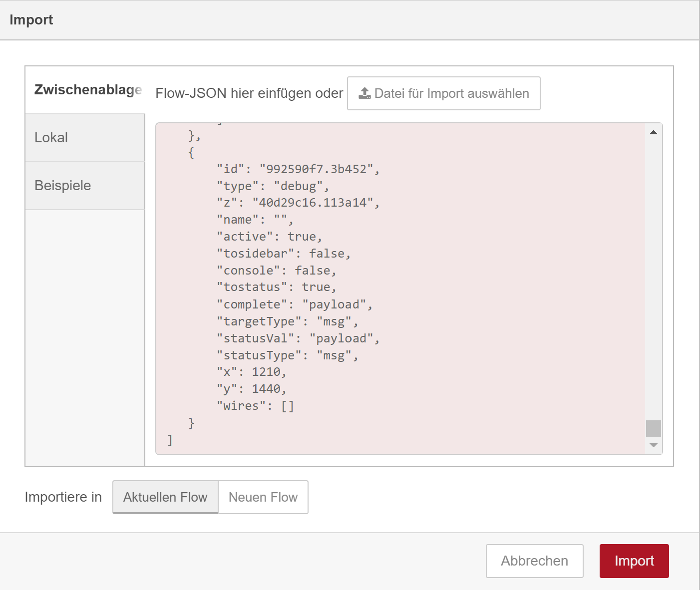Open the Lokal tab
700x590 pixels.
(x=85, y=138)
